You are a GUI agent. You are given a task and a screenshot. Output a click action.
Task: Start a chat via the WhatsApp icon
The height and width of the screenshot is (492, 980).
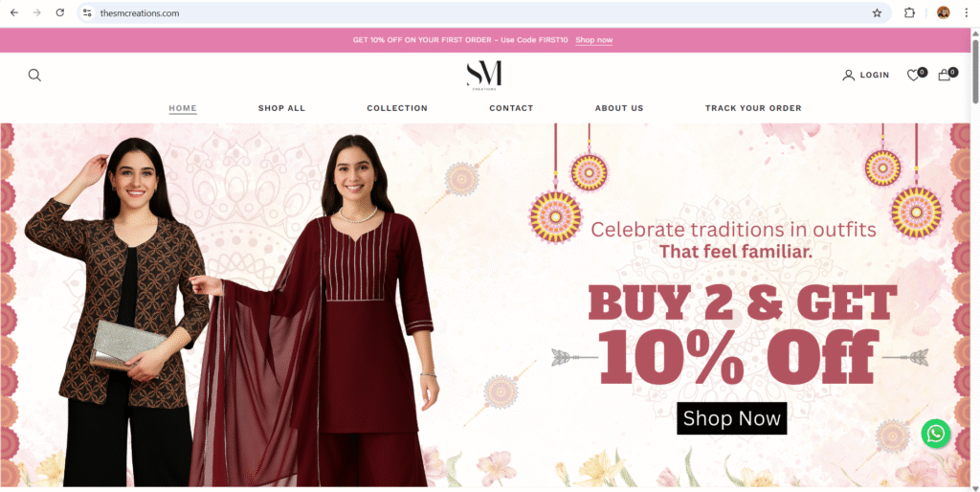click(x=936, y=434)
